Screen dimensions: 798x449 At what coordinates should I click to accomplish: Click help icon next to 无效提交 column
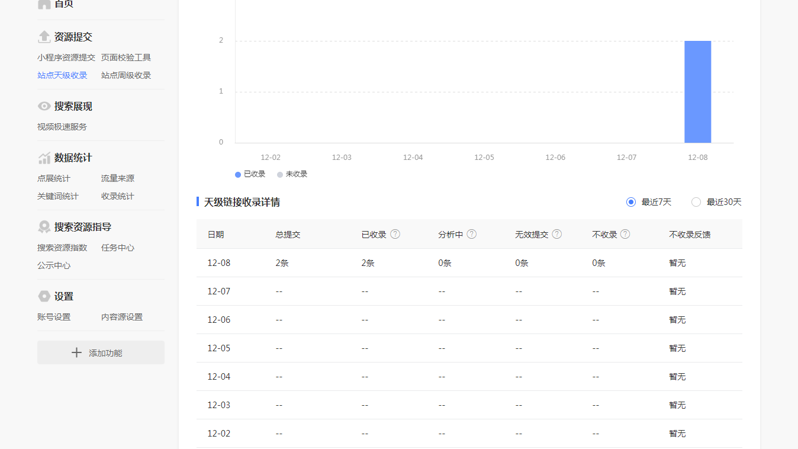click(557, 234)
